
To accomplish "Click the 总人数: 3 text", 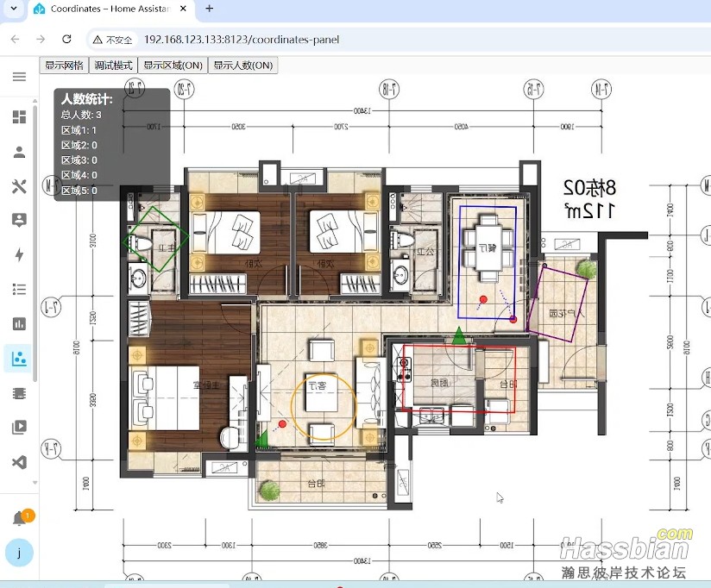I will [81, 115].
